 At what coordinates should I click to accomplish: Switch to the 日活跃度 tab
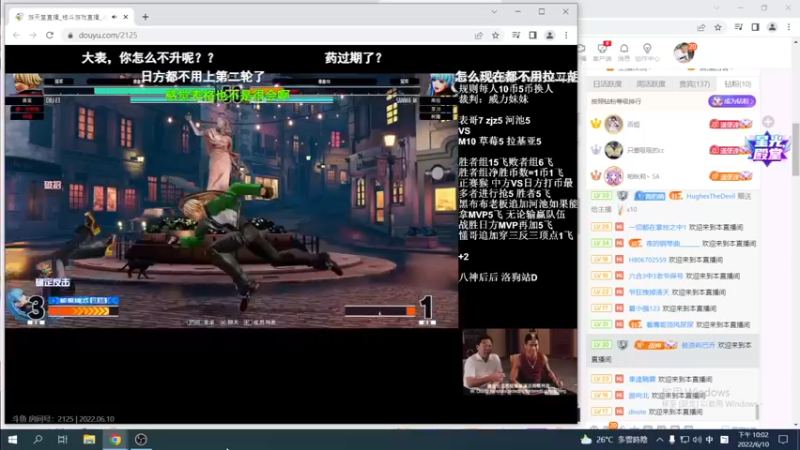607,84
